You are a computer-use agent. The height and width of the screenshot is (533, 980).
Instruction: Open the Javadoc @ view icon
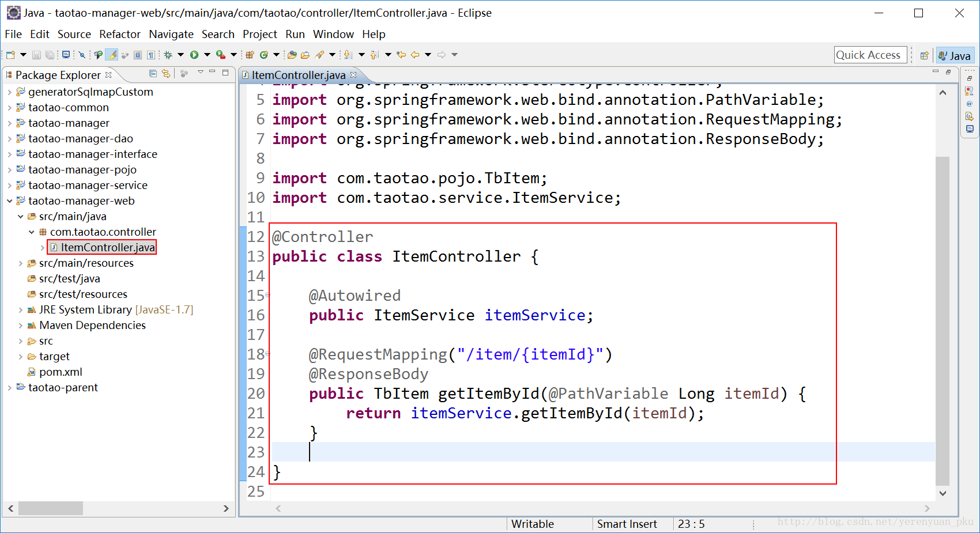coord(970,104)
